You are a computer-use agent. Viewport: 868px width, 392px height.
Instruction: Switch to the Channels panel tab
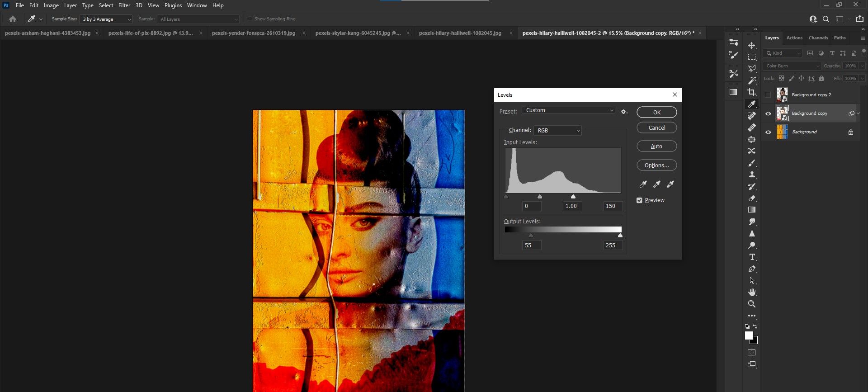(818, 38)
